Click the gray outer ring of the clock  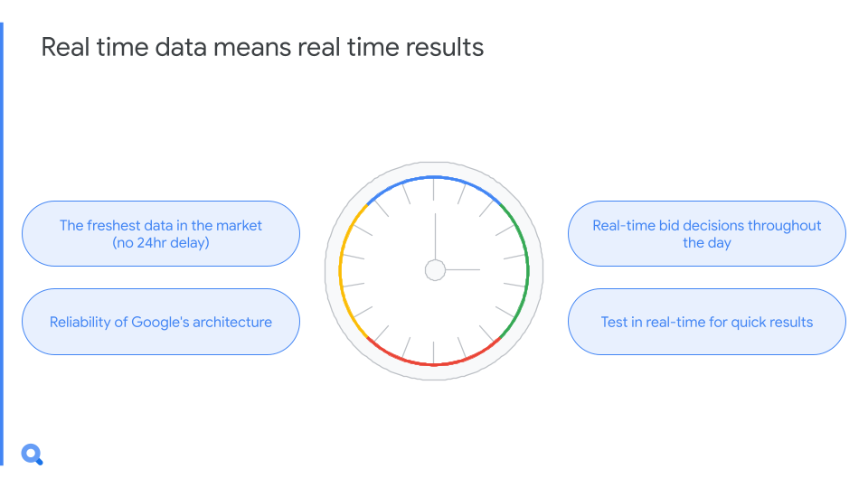332,271
